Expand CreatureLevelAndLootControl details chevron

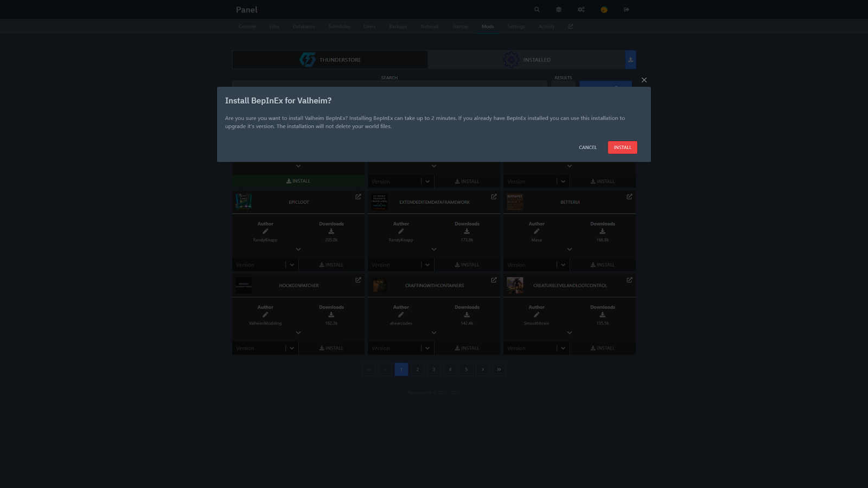tap(570, 333)
